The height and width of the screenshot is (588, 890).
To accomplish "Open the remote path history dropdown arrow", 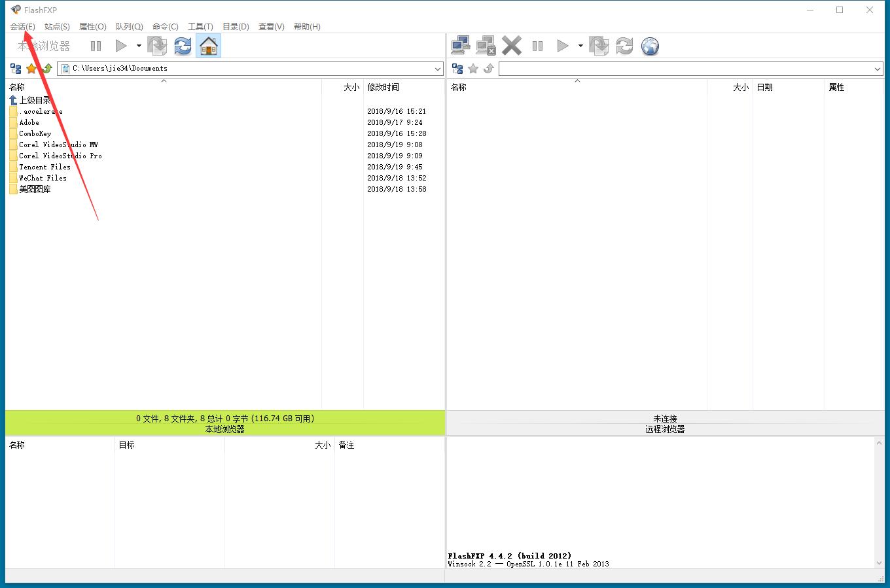I will click(878, 69).
